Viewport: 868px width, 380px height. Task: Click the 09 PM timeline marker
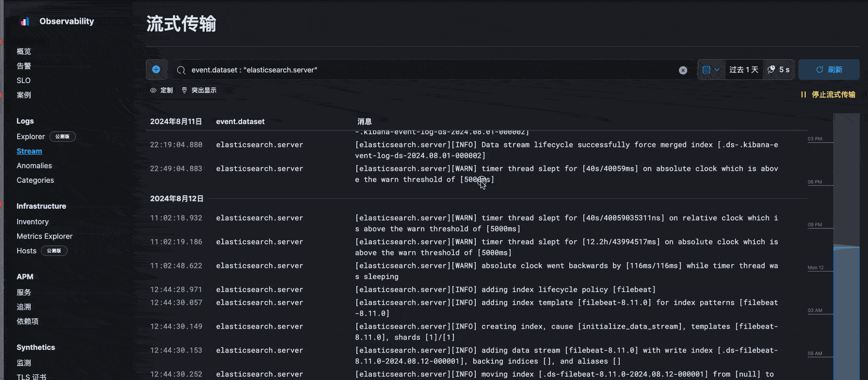pyautogui.click(x=814, y=225)
